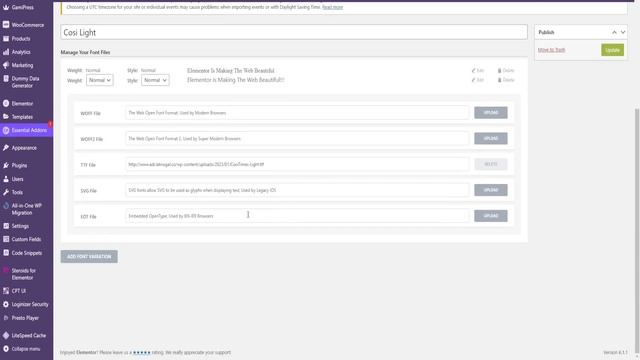Click the 'Manage Your Font Files' heading

85,52
